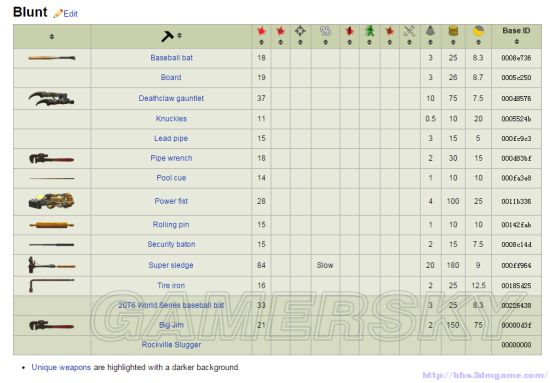
Task: Click the hammer weapon-name column icon
Action: (x=167, y=36)
